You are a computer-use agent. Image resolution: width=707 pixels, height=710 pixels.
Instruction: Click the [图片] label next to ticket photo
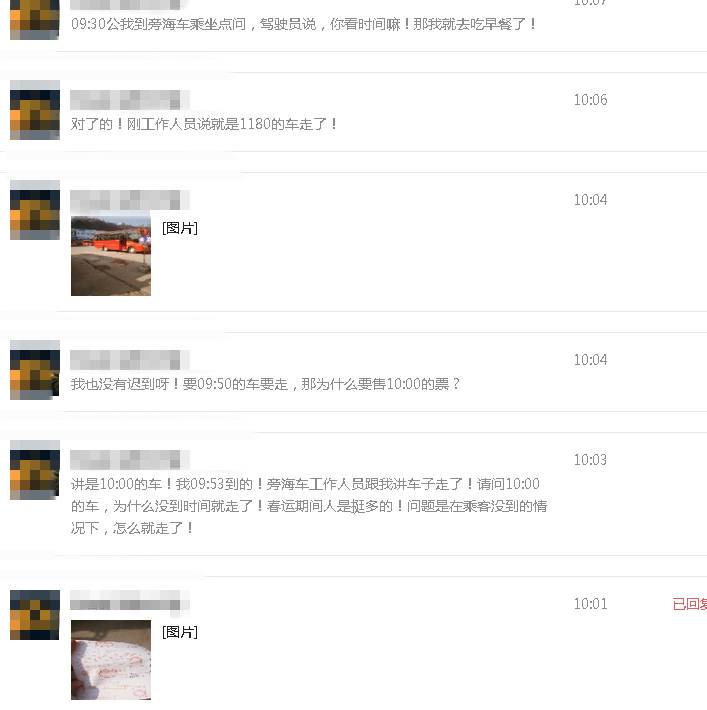pos(180,632)
